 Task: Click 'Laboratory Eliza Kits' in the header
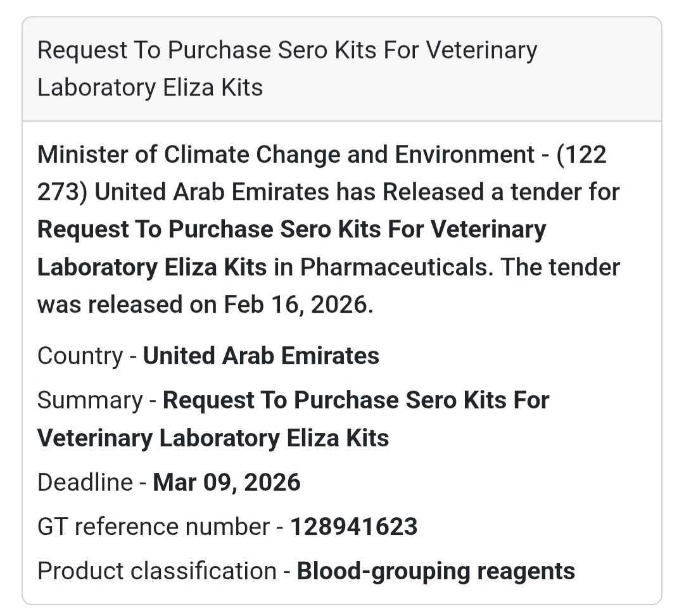tap(150, 87)
